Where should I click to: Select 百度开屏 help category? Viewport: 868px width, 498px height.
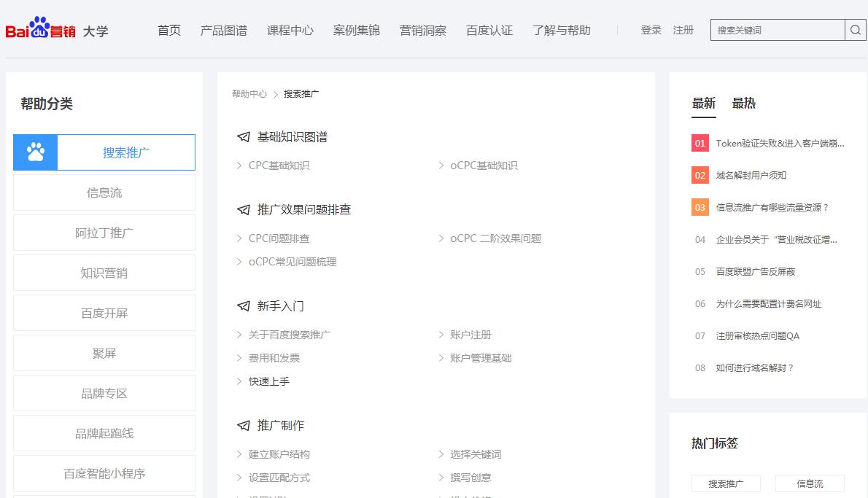click(x=104, y=314)
